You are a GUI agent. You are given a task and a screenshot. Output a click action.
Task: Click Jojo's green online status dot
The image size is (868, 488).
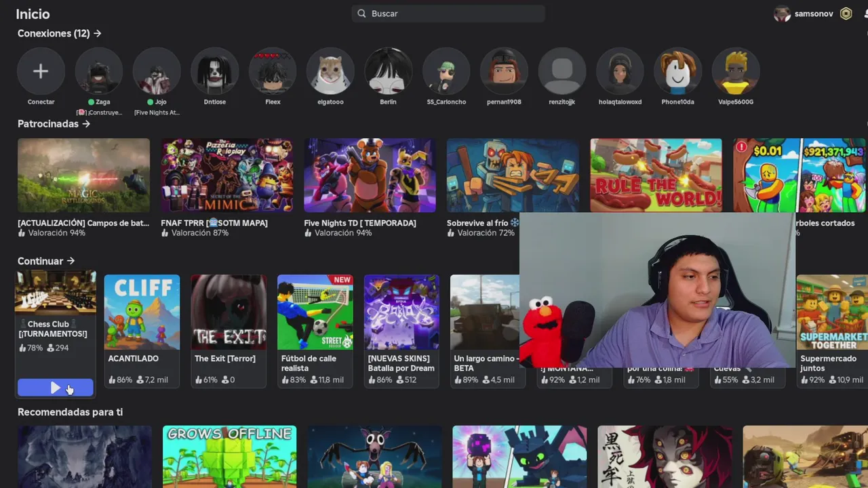point(150,102)
